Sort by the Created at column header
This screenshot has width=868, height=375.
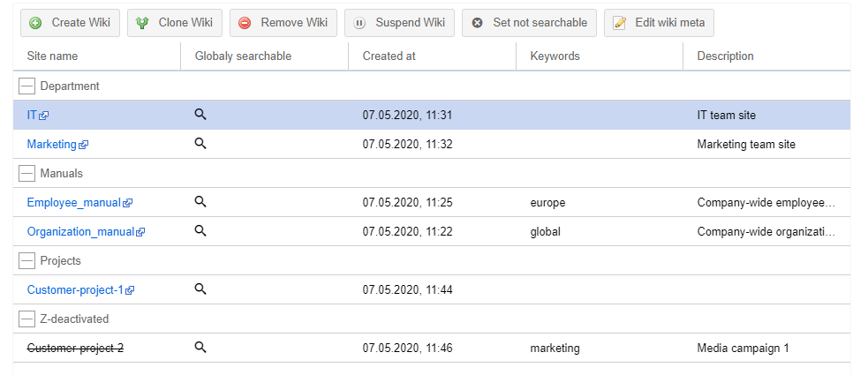(389, 56)
